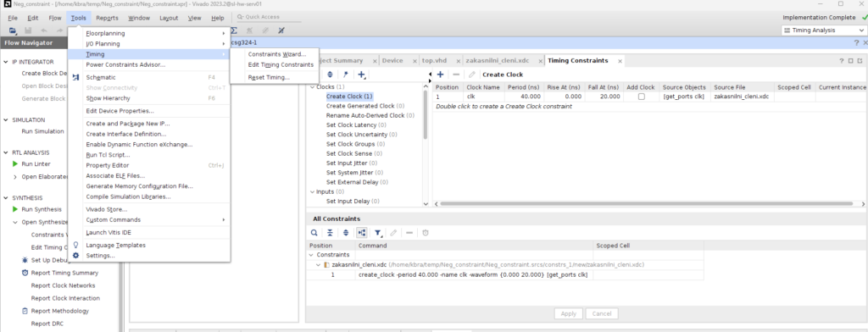Collapse the zakasnilni_cleni.xdc file node
The width and height of the screenshot is (868, 332).
point(319,265)
